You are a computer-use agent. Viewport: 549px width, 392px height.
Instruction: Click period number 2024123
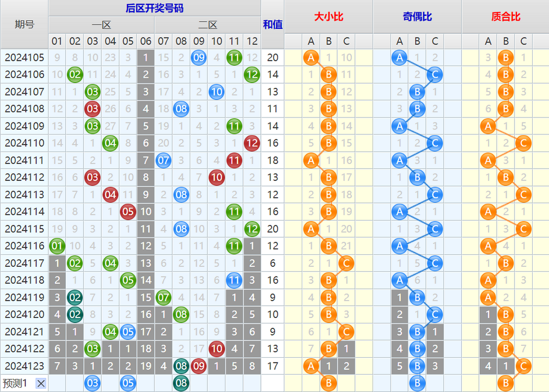(x=25, y=366)
